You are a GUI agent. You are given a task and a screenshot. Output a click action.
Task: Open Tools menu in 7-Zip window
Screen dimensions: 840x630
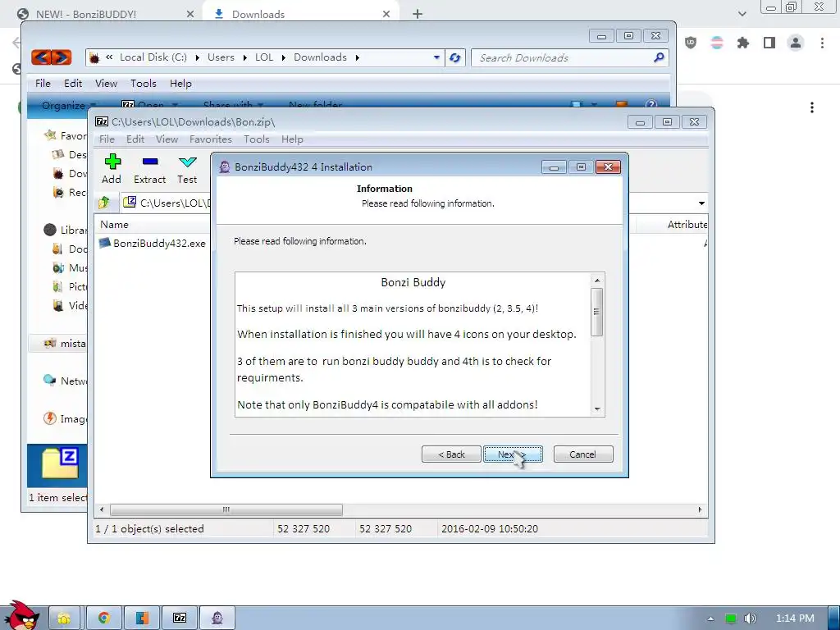click(x=257, y=139)
